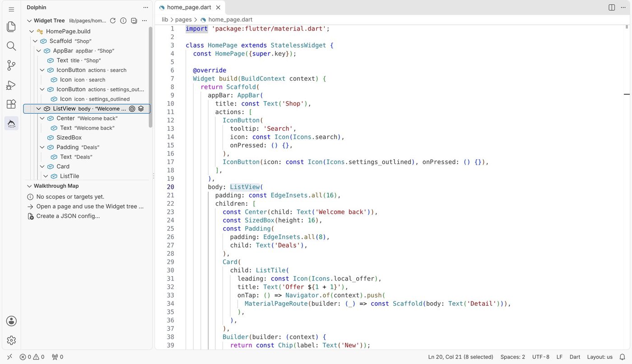Change the Dart language mode

point(575,357)
